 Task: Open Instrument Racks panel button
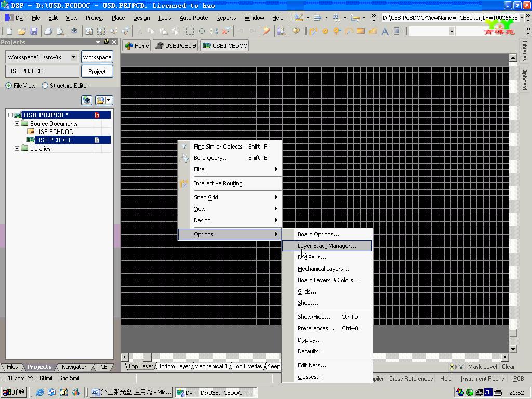coord(482,379)
